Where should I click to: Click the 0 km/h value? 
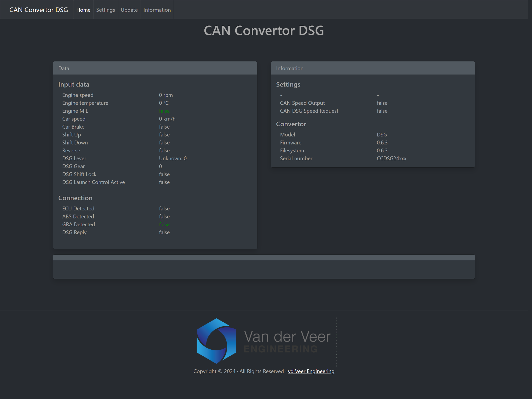click(x=167, y=119)
